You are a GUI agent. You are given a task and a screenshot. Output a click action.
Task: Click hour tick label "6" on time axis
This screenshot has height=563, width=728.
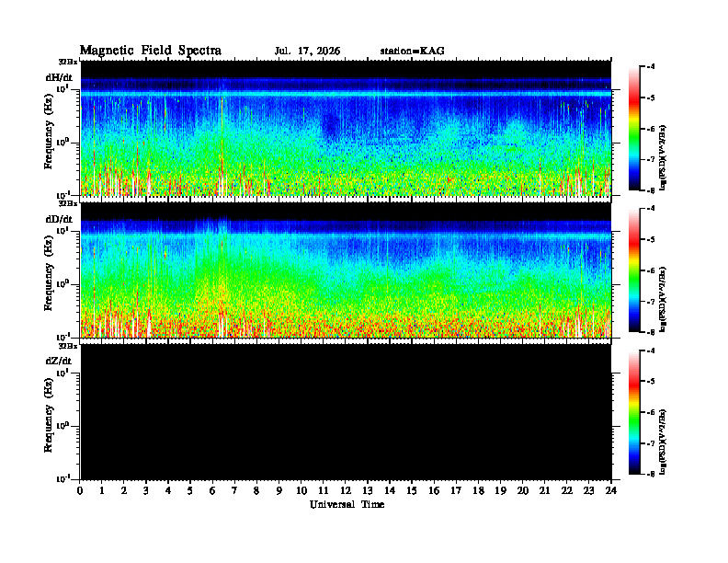pyautogui.click(x=212, y=491)
